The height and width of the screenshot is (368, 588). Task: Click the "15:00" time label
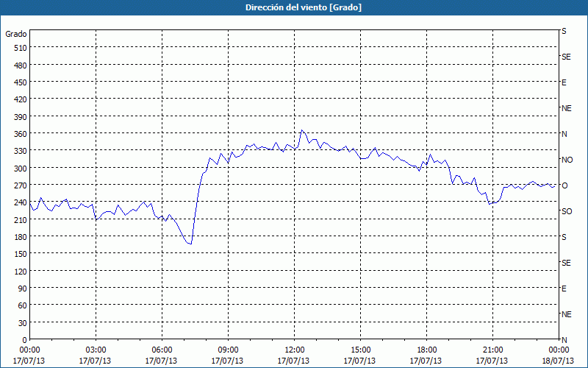click(x=360, y=350)
